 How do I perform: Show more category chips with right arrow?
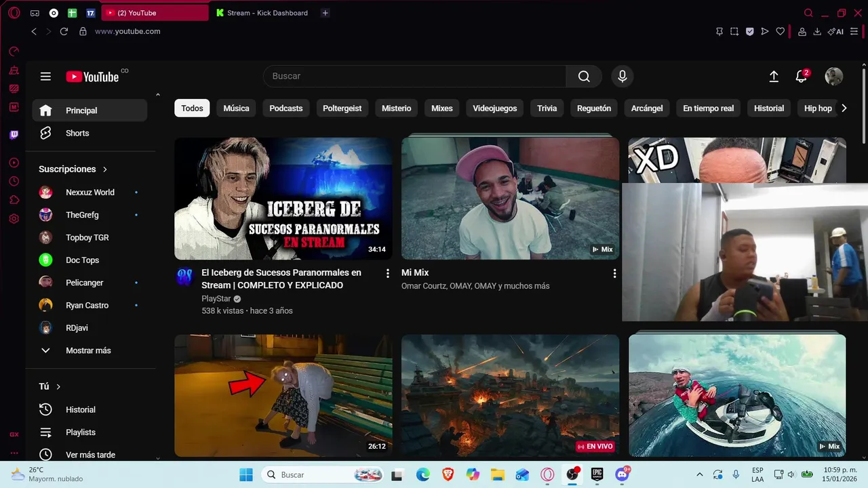point(844,108)
